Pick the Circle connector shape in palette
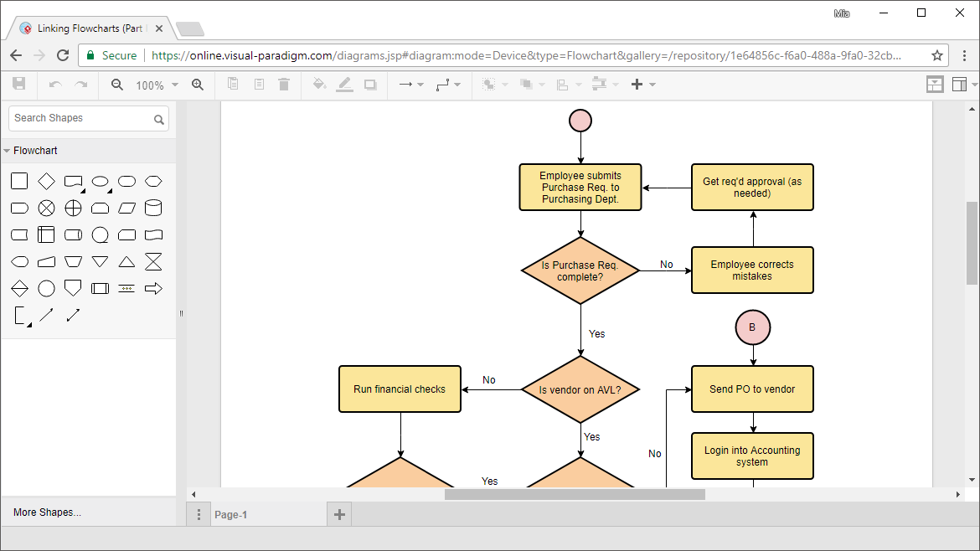The image size is (980, 551). pos(46,288)
